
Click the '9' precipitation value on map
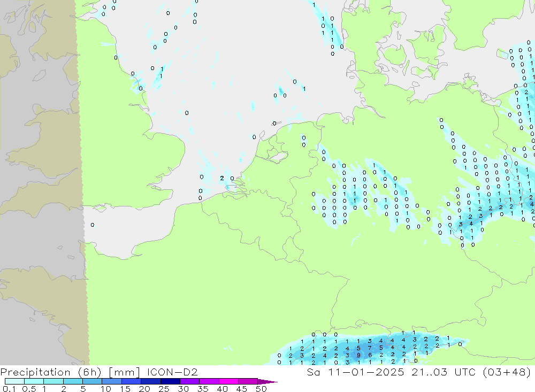(358, 355)
